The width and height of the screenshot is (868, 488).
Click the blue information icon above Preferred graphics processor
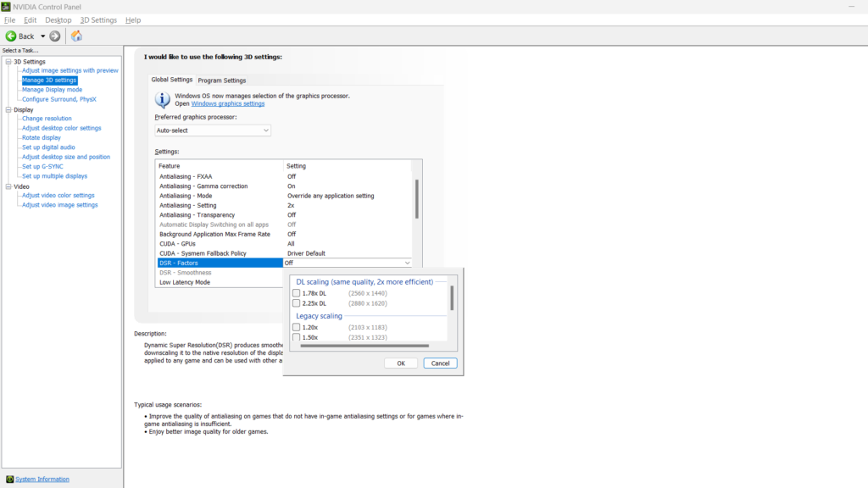[x=161, y=99]
